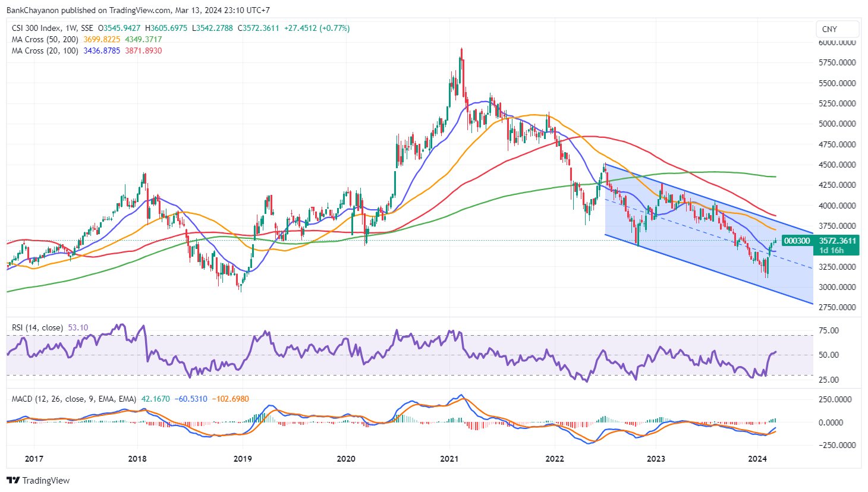Screen dimensions: 868x492
Task: Select the CSI 300 Index title
Action: coord(36,28)
